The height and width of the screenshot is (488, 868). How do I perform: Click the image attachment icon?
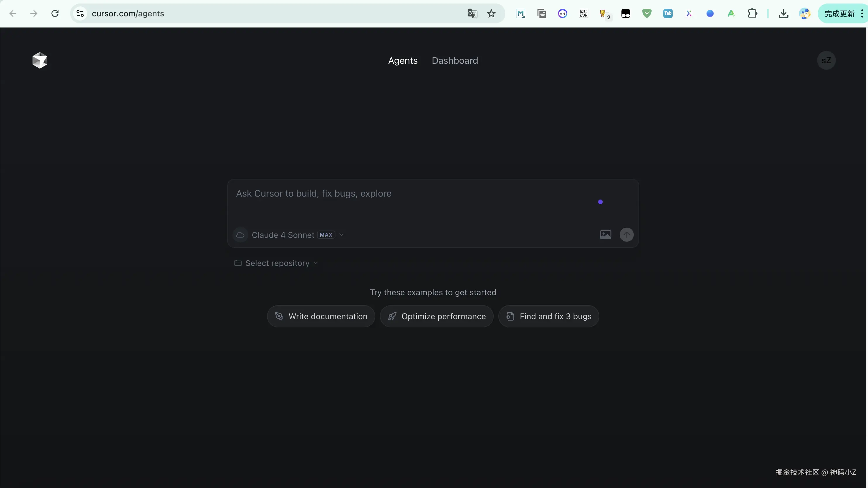click(605, 235)
